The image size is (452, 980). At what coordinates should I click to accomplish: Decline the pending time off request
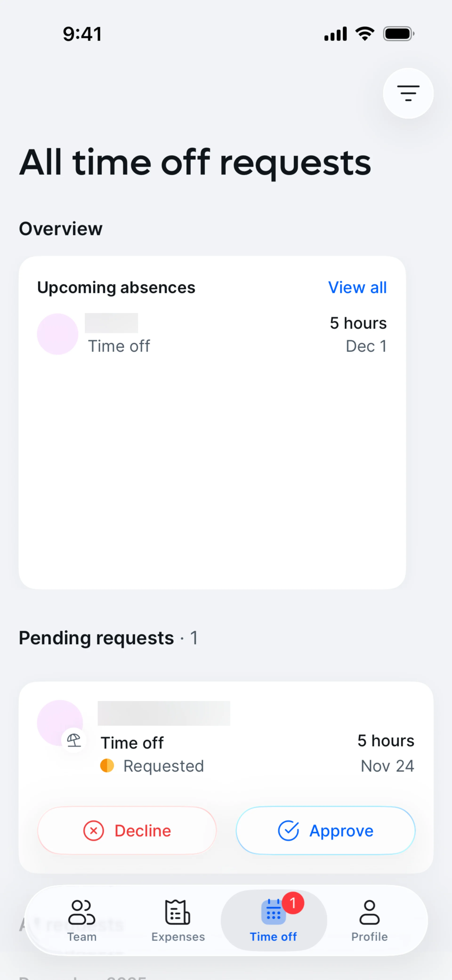tap(127, 830)
